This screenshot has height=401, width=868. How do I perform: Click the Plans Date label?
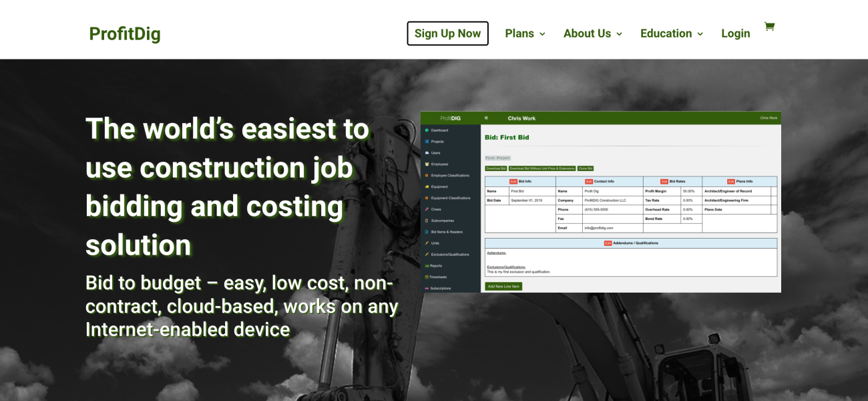(713, 209)
